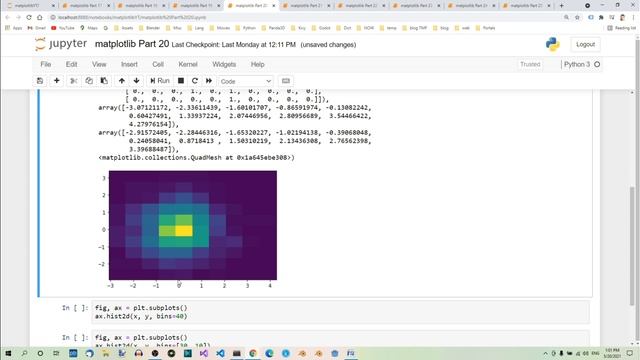Open the command palette keyboard icon
The height and width of the screenshot is (360, 640).
click(286, 81)
